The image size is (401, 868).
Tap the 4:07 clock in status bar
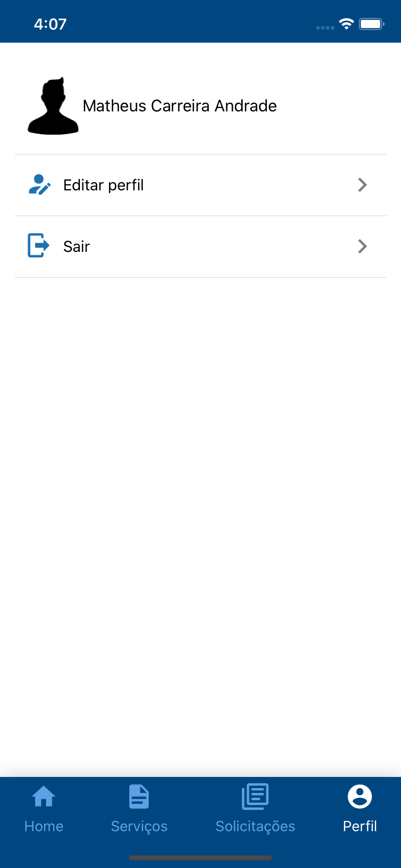coord(50,24)
